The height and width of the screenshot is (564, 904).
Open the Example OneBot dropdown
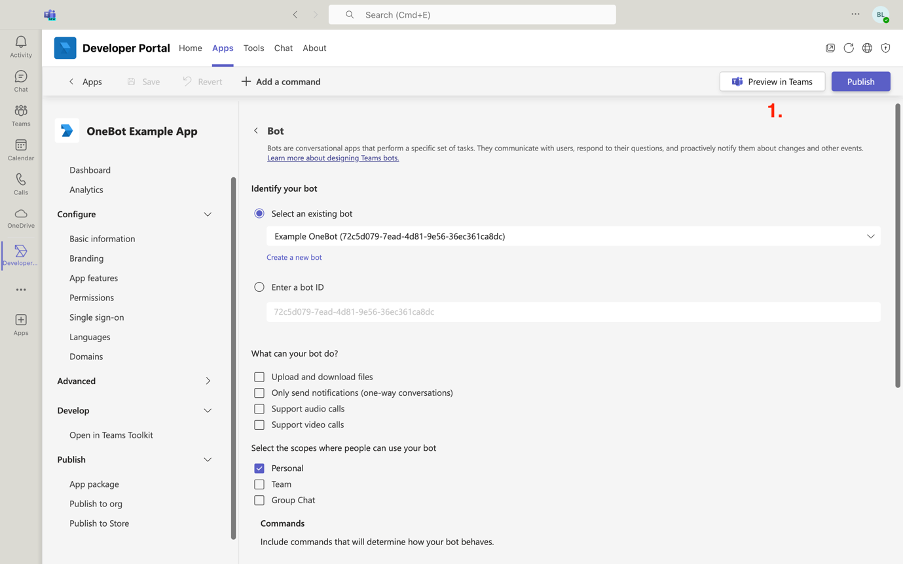tap(573, 236)
